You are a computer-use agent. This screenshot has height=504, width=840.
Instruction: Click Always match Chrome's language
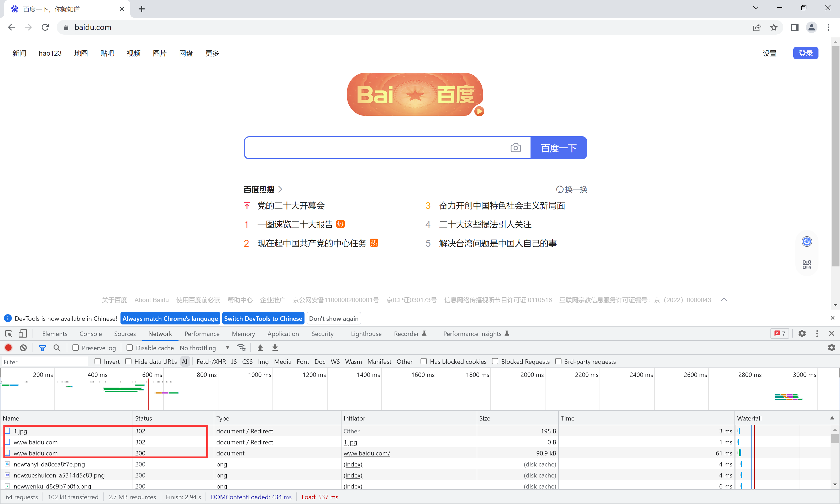click(170, 318)
